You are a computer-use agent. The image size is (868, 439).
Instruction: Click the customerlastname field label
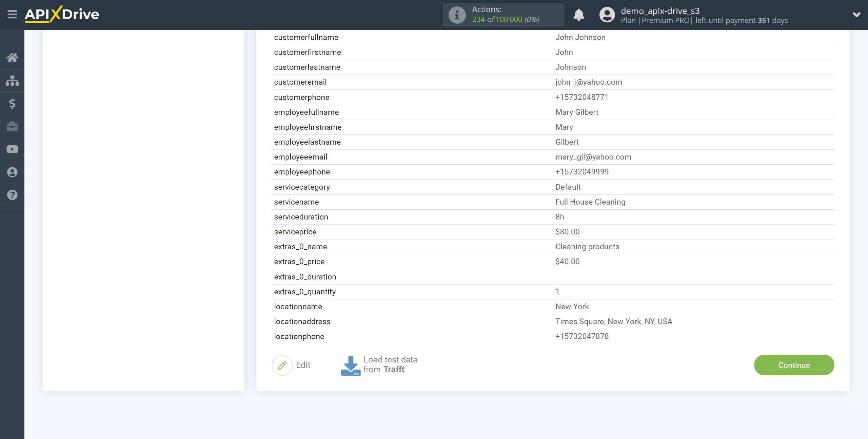[x=307, y=67]
